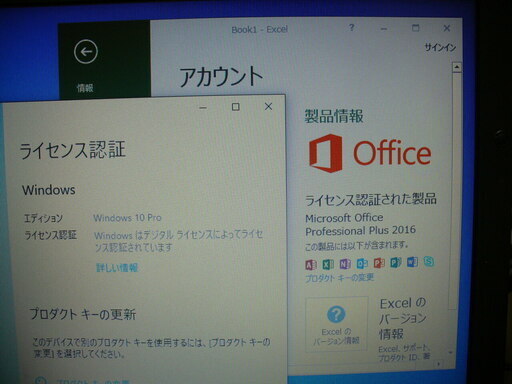
Task: Click the Publisher app icon
Action: pos(396,263)
